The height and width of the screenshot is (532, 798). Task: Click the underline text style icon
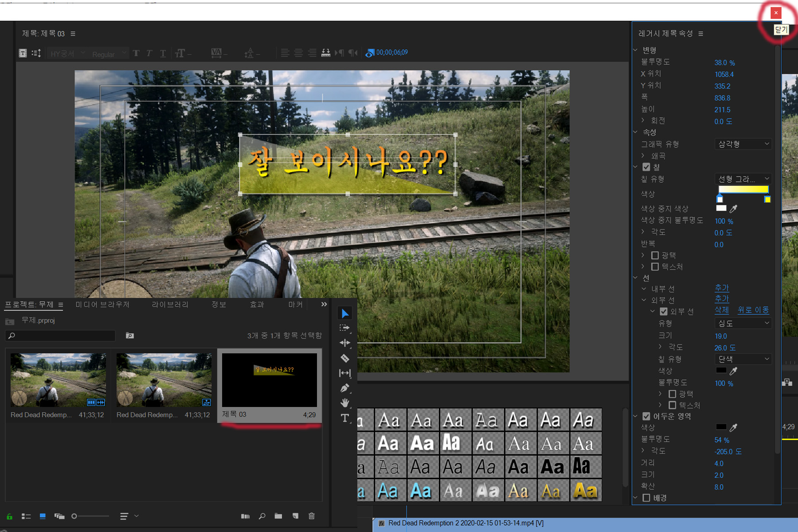pyautogui.click(x=163, y=54)
